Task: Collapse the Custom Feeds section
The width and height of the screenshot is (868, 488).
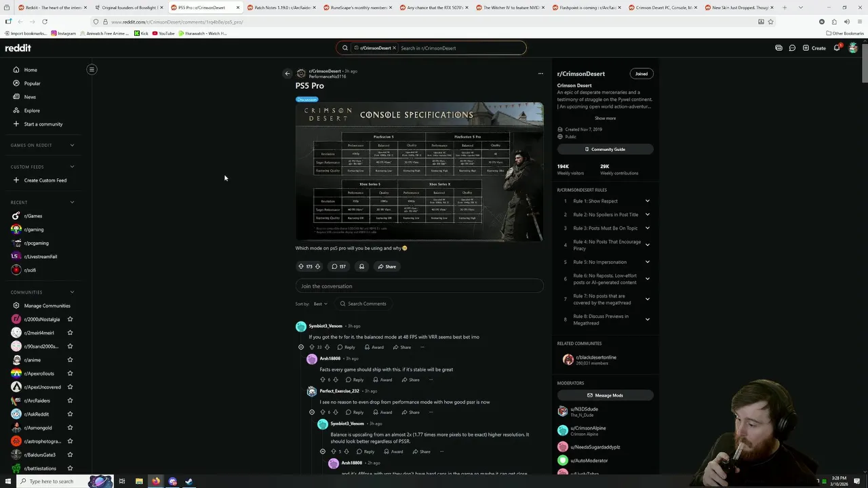Action: point(72,167)
